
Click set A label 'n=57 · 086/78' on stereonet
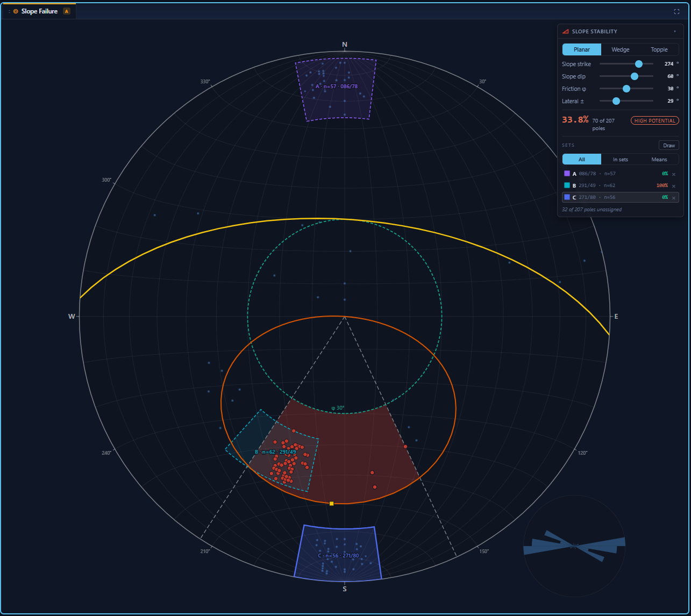pos(337,87)
